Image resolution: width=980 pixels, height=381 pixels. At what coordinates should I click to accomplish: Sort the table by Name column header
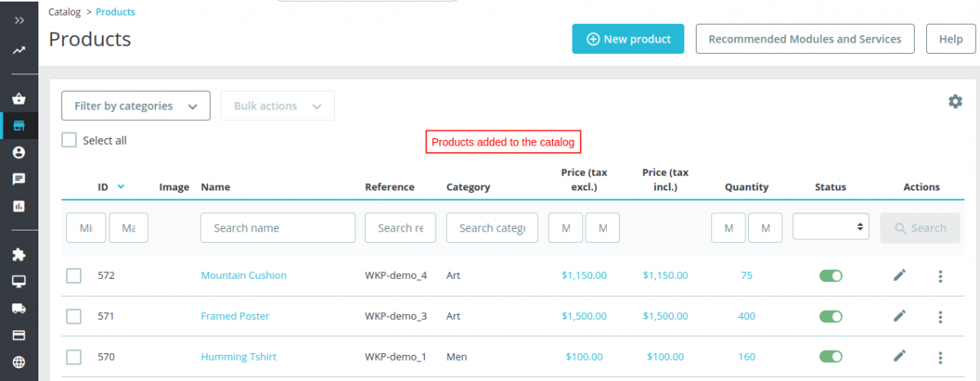(x=215, y=187)
